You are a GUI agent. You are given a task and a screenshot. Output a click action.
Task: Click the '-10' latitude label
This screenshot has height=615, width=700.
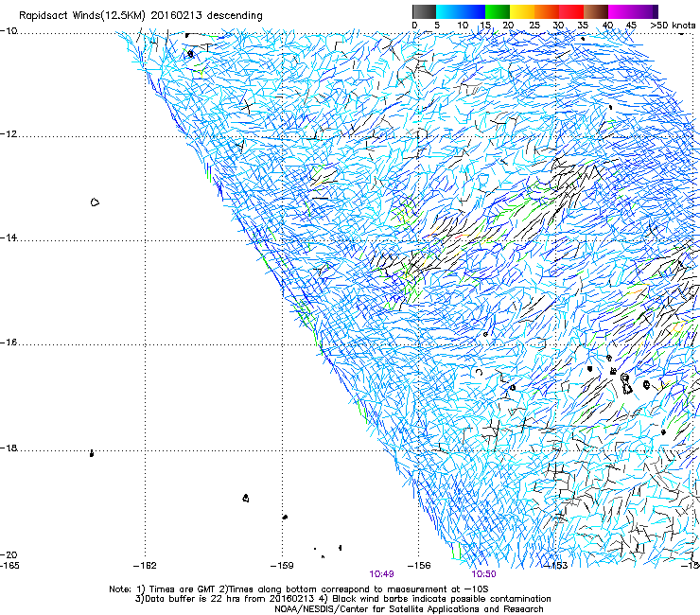[9, 31]
